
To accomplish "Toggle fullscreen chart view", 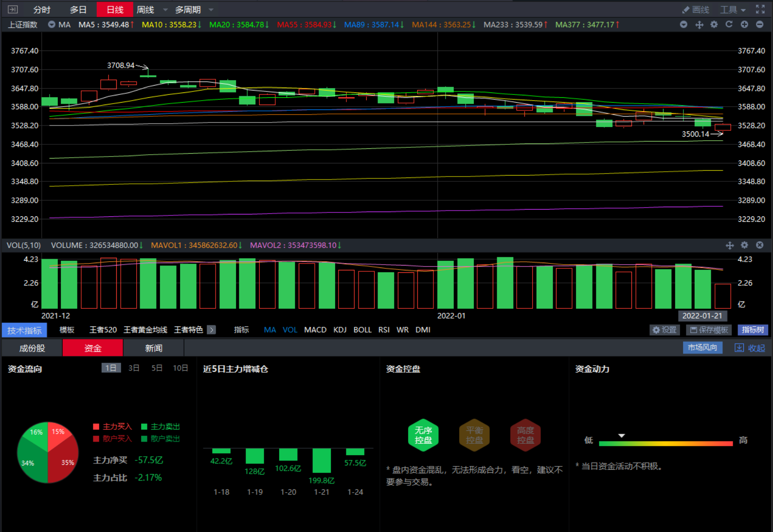I will (x=760, y=9).
